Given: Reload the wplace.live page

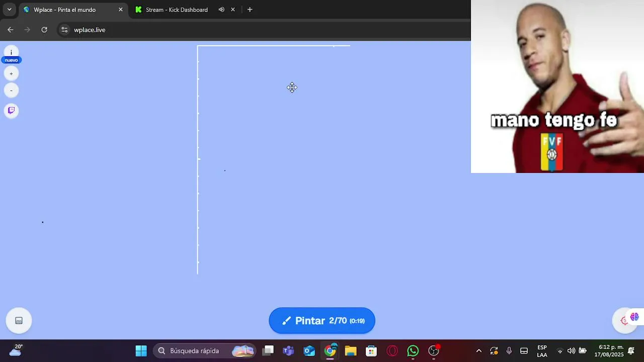Looking at the screenshot, I should 44,30.
